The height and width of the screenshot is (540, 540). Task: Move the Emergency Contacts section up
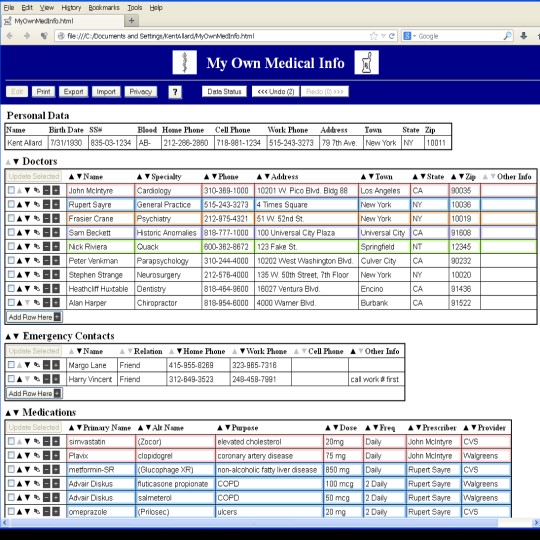click(8, 336)
